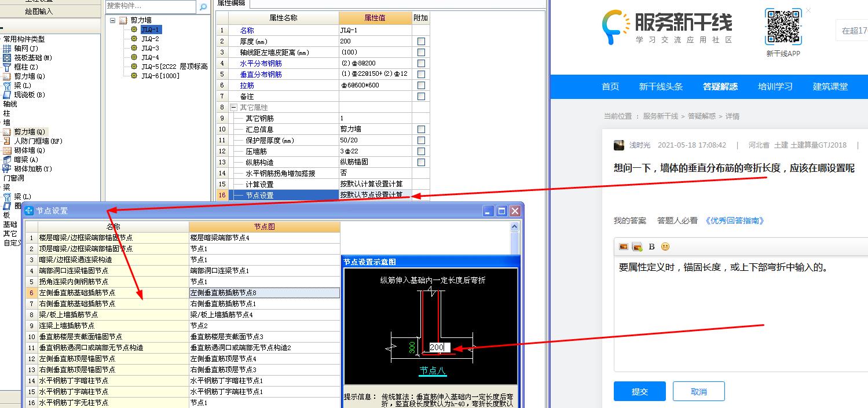Select 剪力墙(Q) under 常用构件类型

[24, 76]
